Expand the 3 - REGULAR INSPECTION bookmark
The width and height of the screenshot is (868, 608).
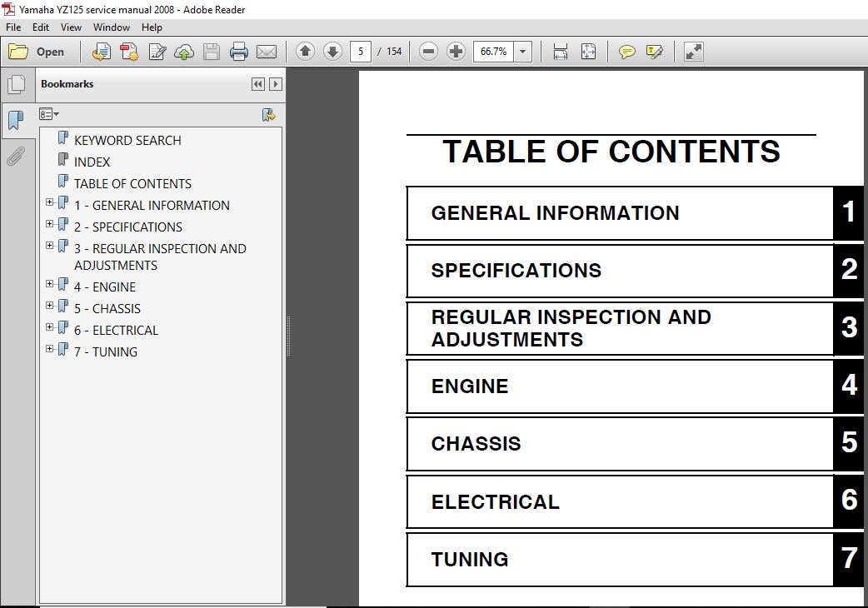(x=50, y=246)
